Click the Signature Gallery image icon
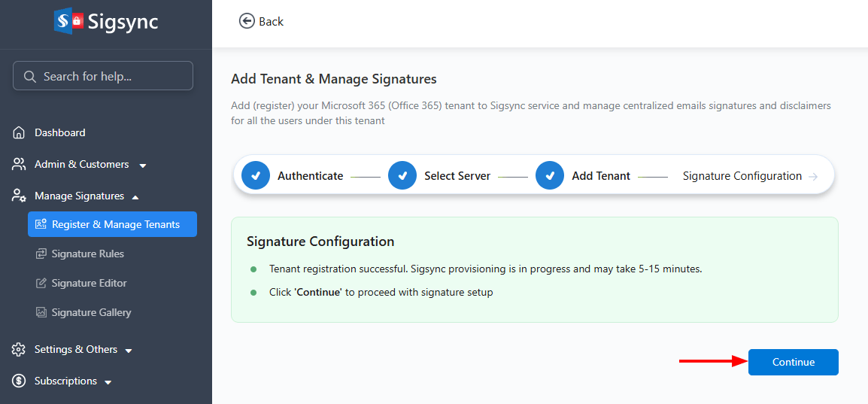 click(41, 313)
